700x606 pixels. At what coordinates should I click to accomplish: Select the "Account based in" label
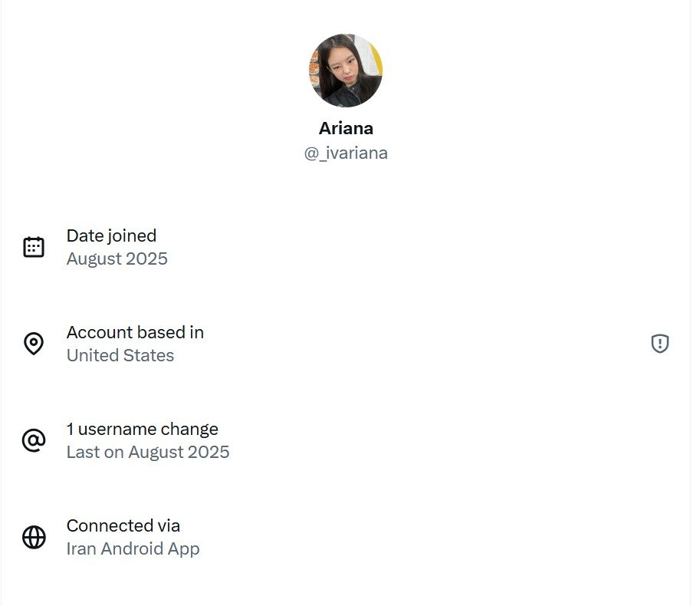pos(135,332)
